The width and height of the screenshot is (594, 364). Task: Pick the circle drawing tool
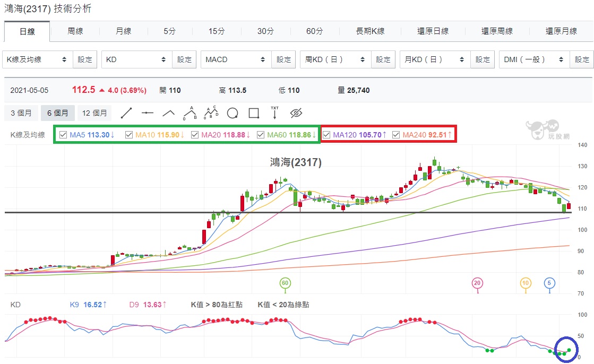[x=232, y=113]
